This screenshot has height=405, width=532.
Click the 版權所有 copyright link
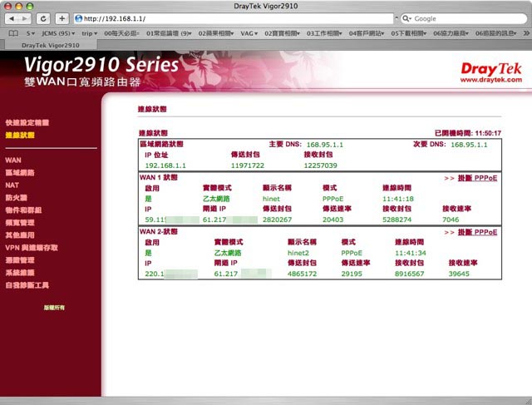tap(54, 308)
